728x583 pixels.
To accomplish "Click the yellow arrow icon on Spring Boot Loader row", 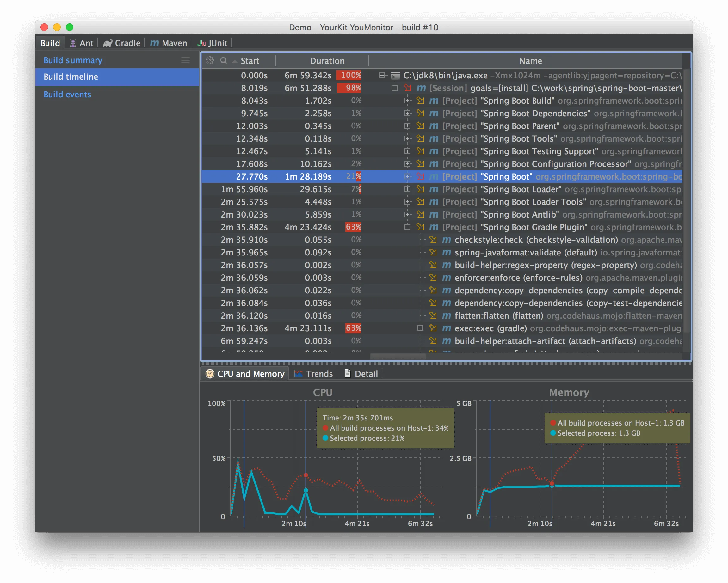I will pyautogui.click(x=420, y=189).
